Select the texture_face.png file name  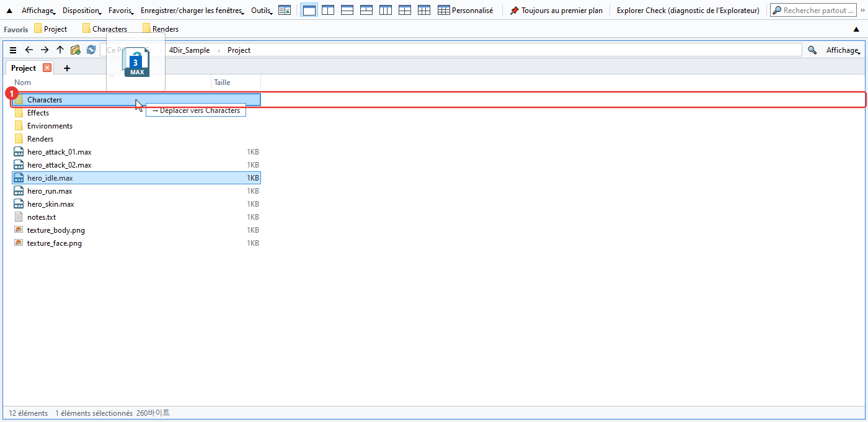(x=55, y=243)
